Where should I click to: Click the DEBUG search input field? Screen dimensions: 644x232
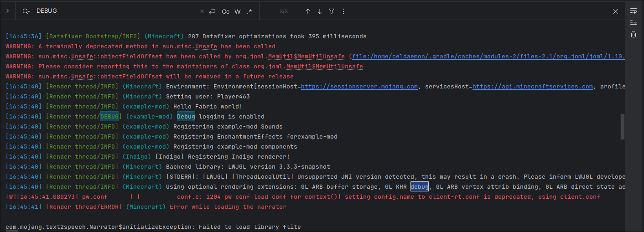click(114, 11)
